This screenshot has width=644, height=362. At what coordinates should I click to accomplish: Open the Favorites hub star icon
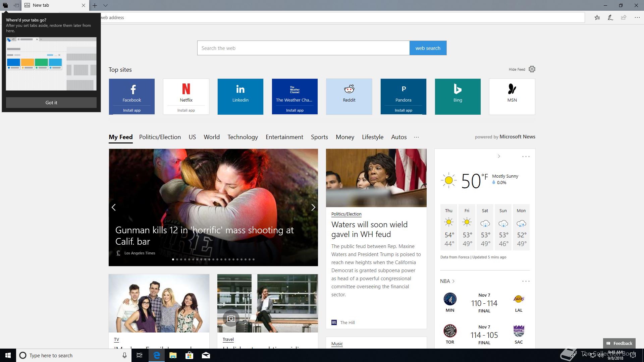(597, 18)
